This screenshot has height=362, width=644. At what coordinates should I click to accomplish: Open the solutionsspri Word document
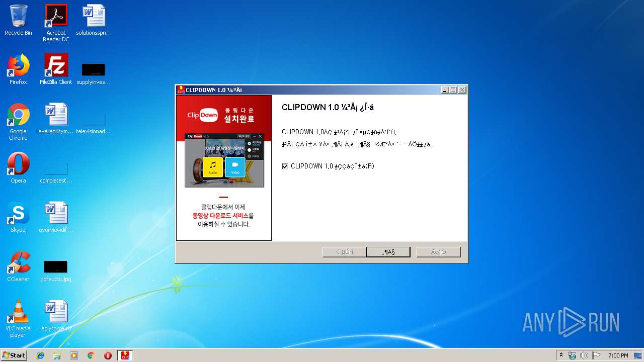pos(94,21)
